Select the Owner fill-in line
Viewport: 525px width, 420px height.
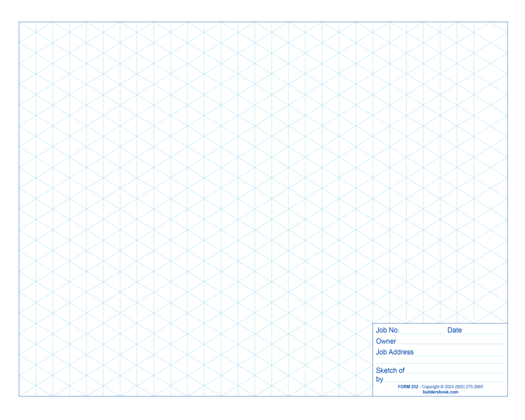click(x=449, y=343)
